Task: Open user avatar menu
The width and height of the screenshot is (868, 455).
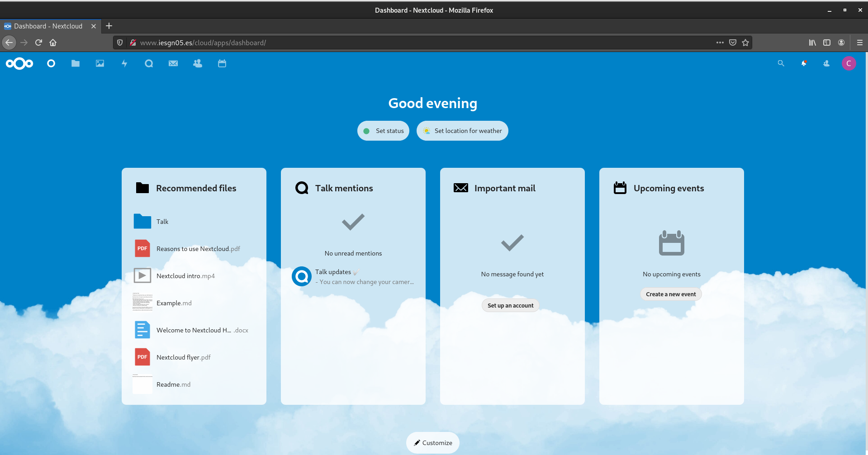Action: 849,64
